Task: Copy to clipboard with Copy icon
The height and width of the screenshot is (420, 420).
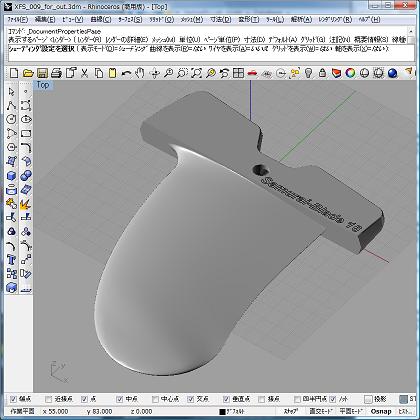Action: click(99, 73)
